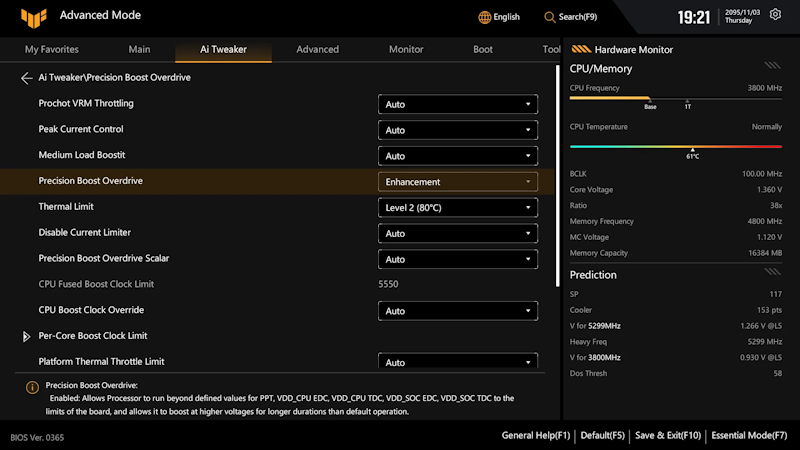Click the CPU/Memory section heading
The height and width of the screenshot is (450, 800).
tap(601, 69)
